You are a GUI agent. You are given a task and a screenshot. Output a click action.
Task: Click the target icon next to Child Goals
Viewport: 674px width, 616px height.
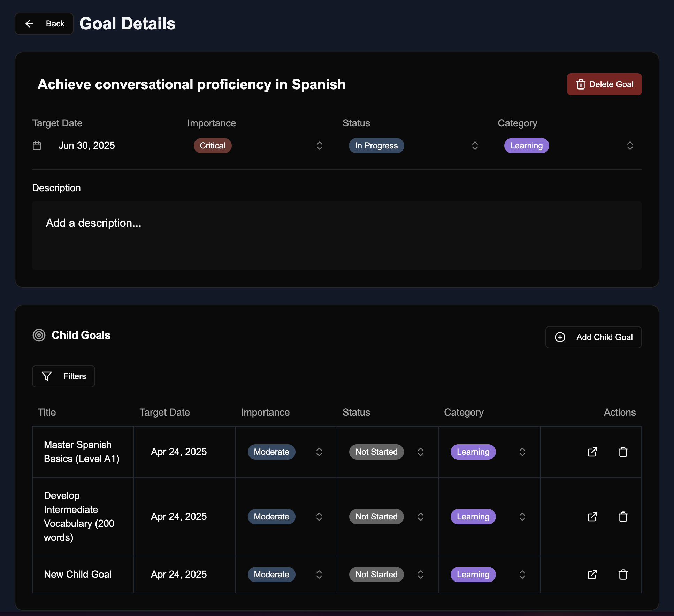(x=39, y=335)
